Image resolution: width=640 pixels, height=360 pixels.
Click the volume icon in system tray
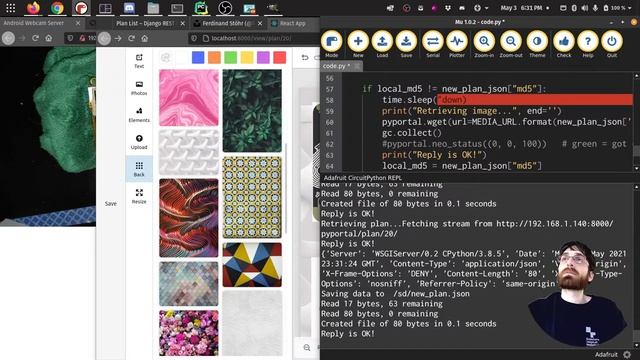[584, 8]
